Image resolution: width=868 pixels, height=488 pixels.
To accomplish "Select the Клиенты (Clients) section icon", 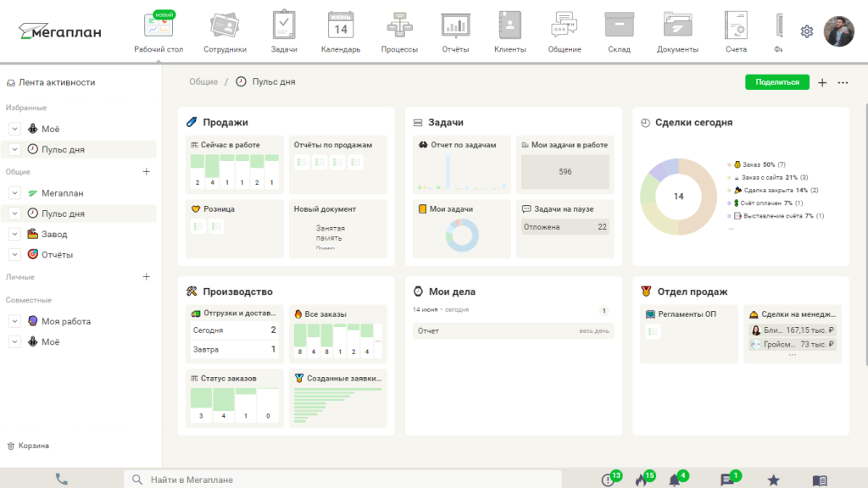I will coord(509,25).
